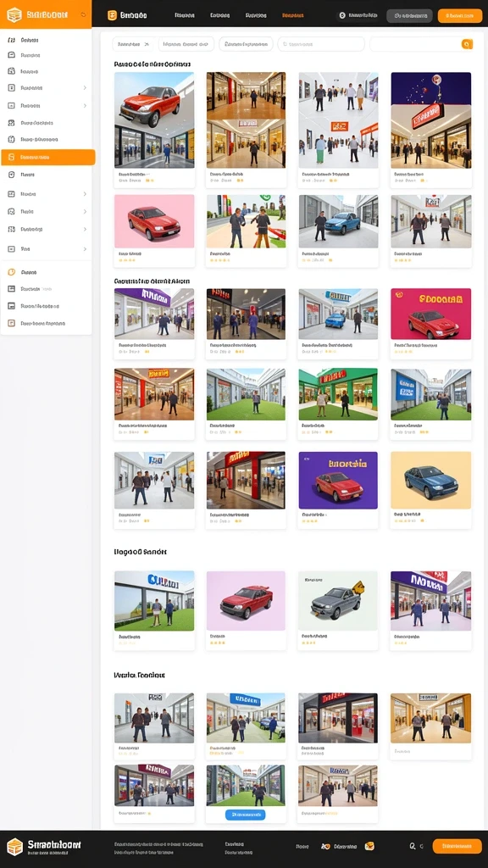
Task: Open the orange-highlighted tab in the top navbar
Action: (x=292, y=15)
